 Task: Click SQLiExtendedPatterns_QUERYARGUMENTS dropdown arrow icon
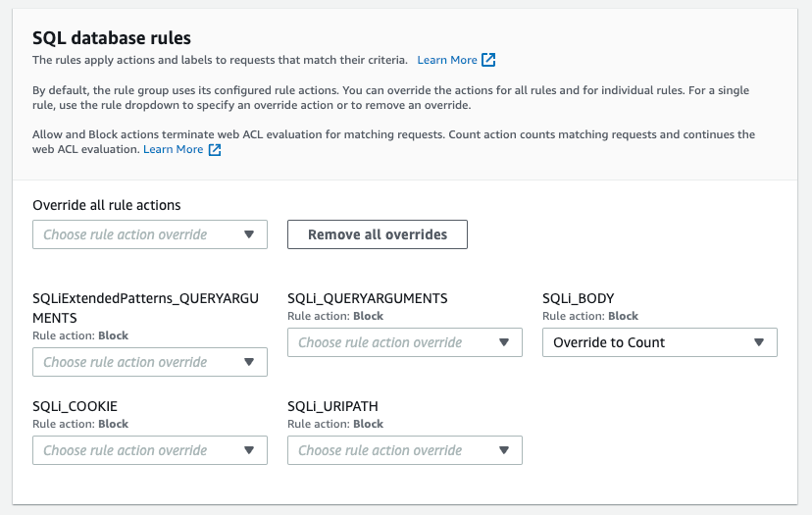point(249,362)
